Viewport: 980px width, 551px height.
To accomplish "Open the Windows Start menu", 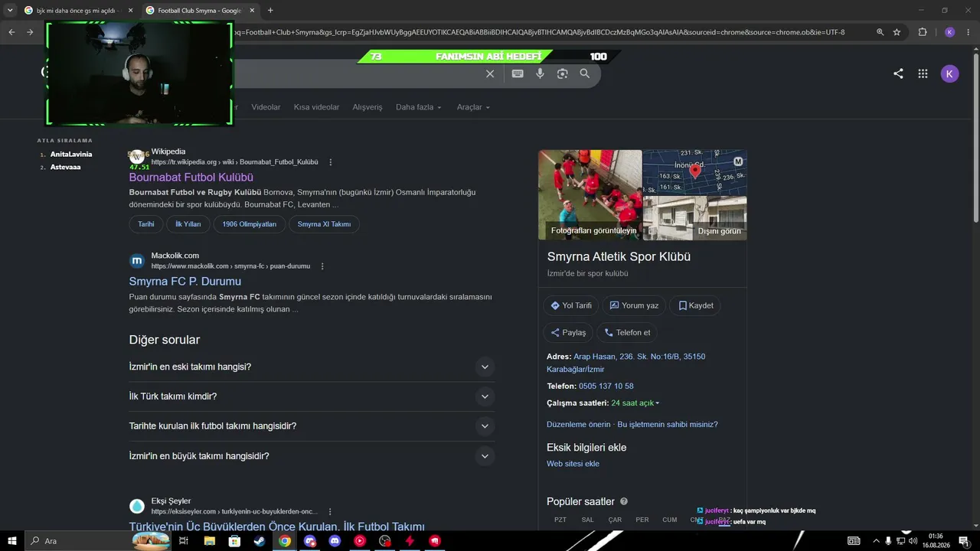I will pyautogui.click(x=12, y=541).
